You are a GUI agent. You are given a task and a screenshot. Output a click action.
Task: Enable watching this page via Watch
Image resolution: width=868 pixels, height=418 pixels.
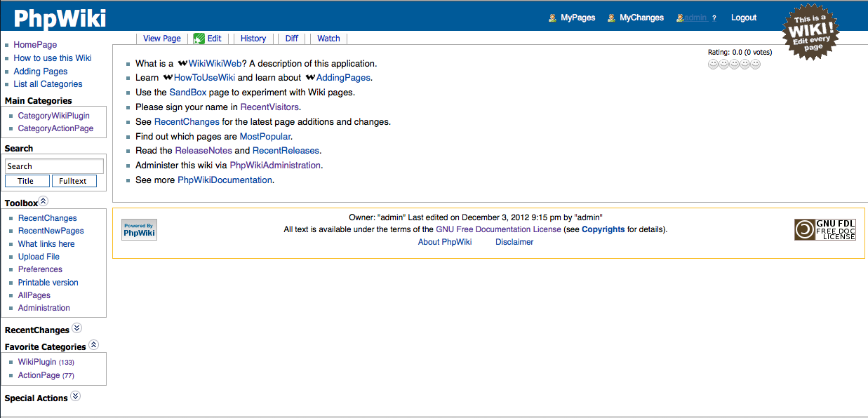328,39
